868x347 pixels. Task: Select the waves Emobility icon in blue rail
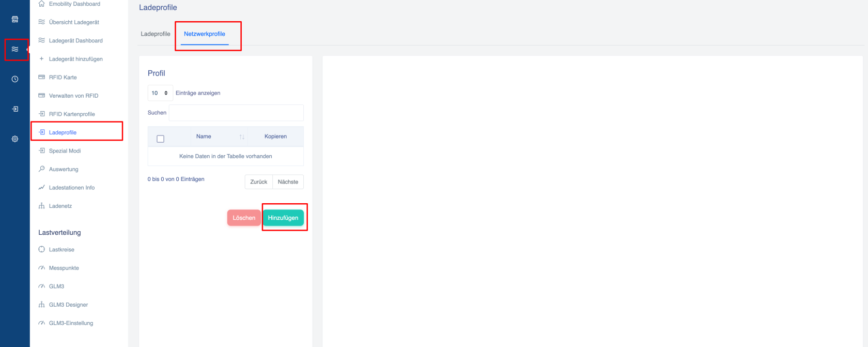point(15,49)
